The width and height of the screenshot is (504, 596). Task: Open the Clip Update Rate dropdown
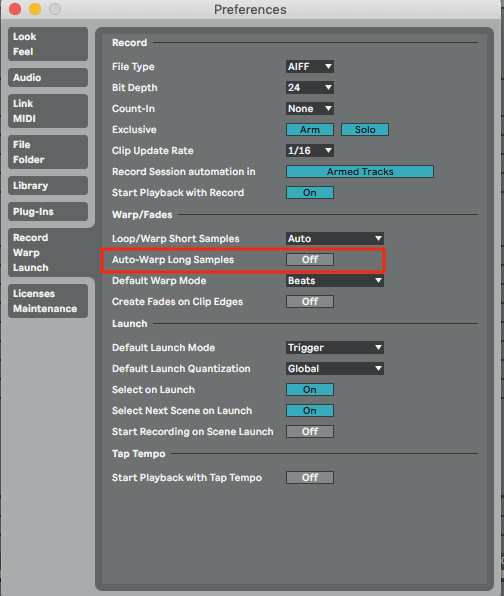310,151
